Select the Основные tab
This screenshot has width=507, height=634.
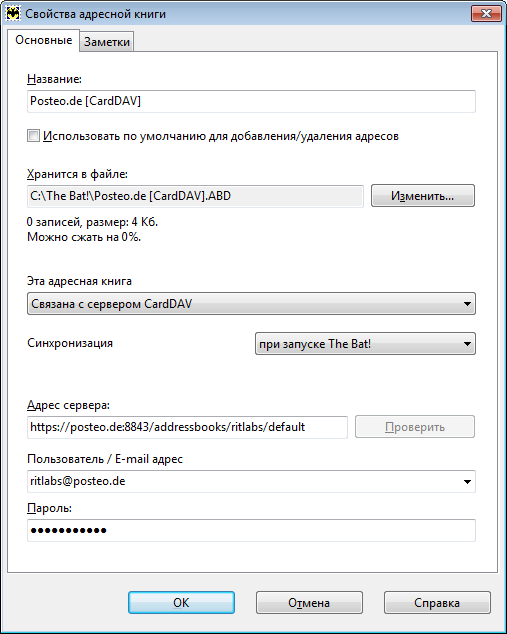43,40
